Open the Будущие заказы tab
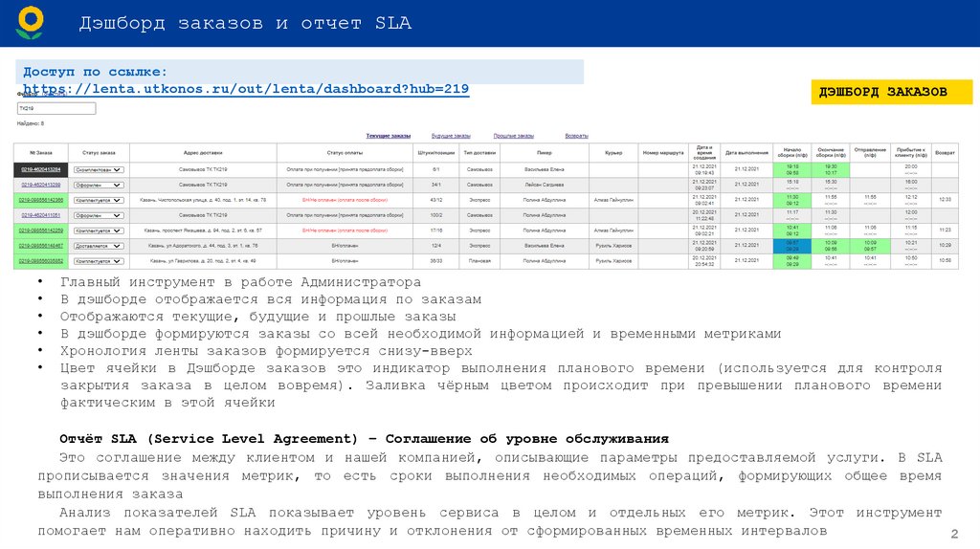980x549 pixels. (451, 136)
